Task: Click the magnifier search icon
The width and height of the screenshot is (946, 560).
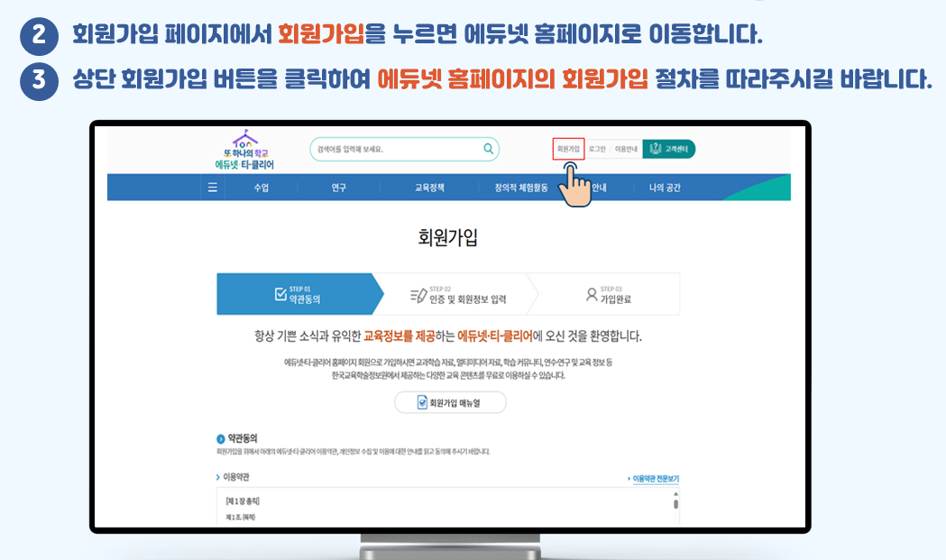Action: pos(488,149)
